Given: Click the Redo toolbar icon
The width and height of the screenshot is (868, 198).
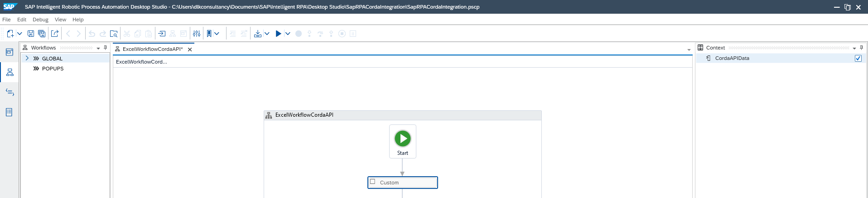Looking at the screenshot, I should 103,34.
